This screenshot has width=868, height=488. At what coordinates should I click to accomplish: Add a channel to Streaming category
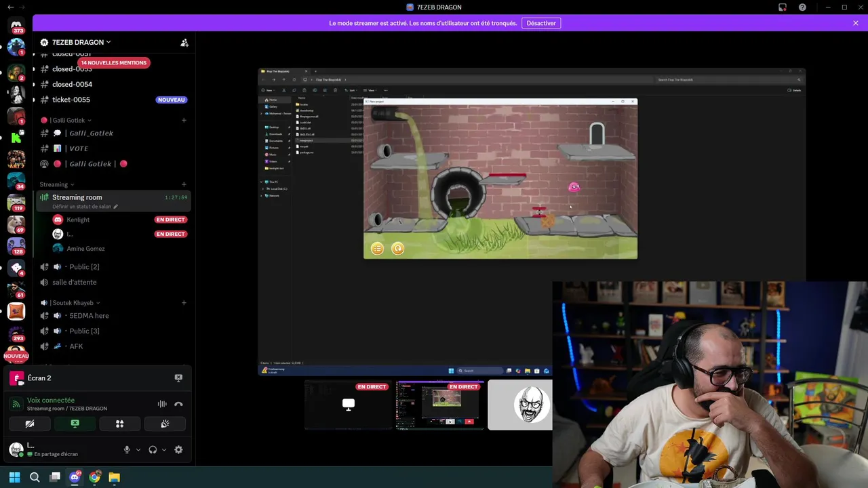tap(184, 184)
